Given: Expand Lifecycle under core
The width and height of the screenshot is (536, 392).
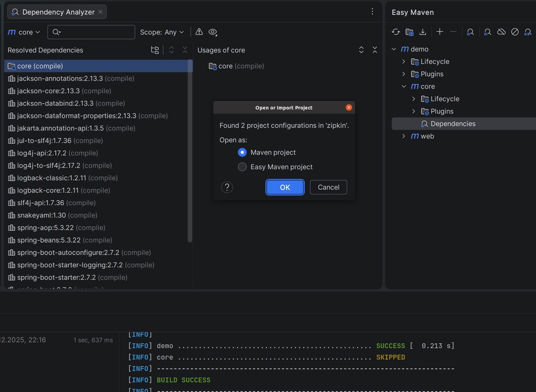Looking at the screenshot, I should [414, 99].
